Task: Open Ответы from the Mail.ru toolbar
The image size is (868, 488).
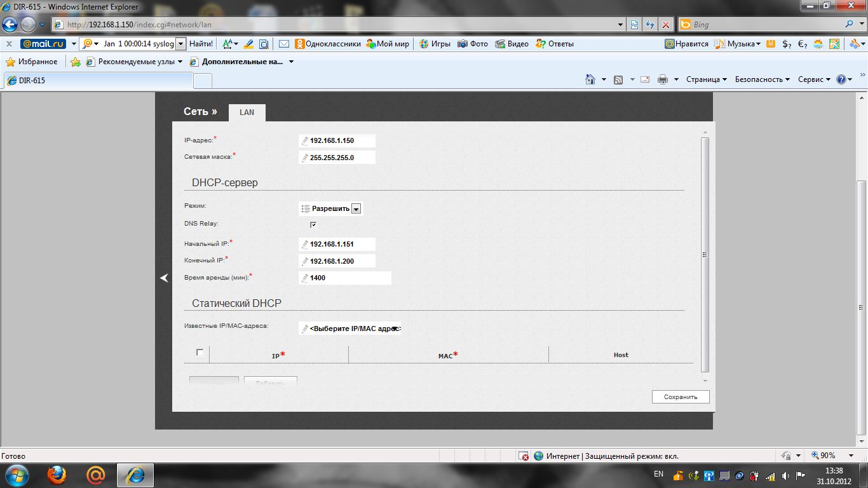Action: tap(555, 44)
